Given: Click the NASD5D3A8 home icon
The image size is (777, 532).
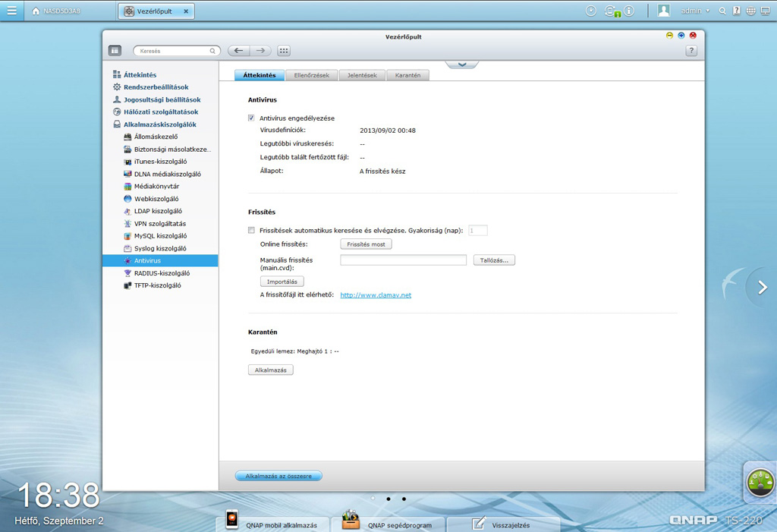Looking at the screenshot, I should (36, 11).
